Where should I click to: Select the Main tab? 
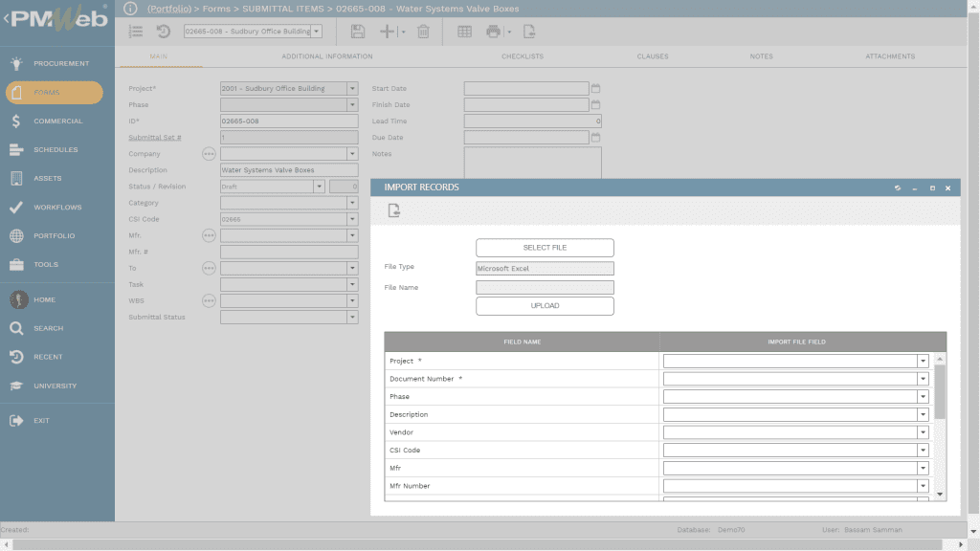click(x=159, y=56)
